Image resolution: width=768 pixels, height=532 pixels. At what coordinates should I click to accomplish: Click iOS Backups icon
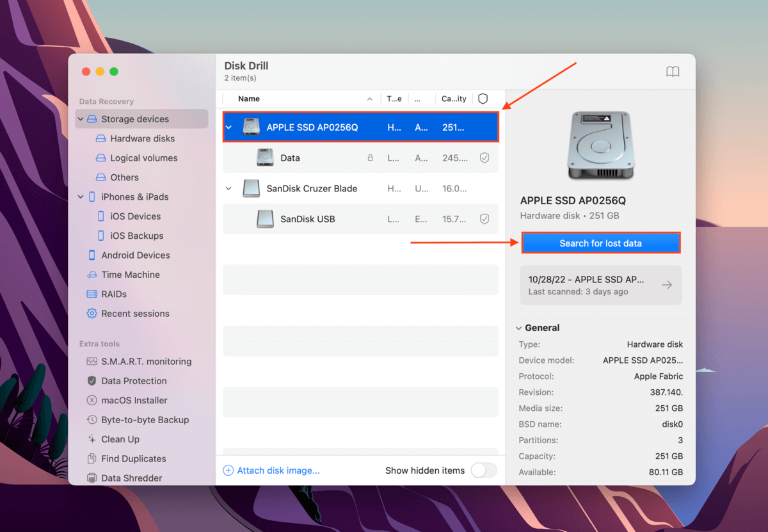(100, 236)
